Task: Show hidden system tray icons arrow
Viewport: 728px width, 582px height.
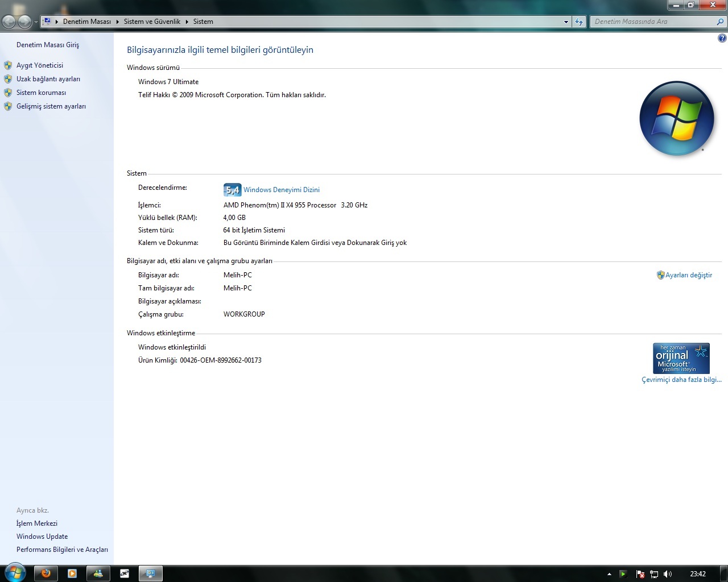Action: click(x=609, y=574)
